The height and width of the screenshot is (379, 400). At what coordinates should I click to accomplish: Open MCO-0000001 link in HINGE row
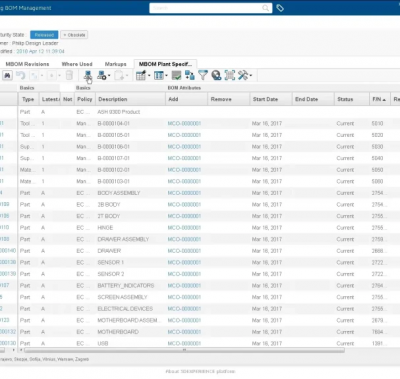point(184,228)
